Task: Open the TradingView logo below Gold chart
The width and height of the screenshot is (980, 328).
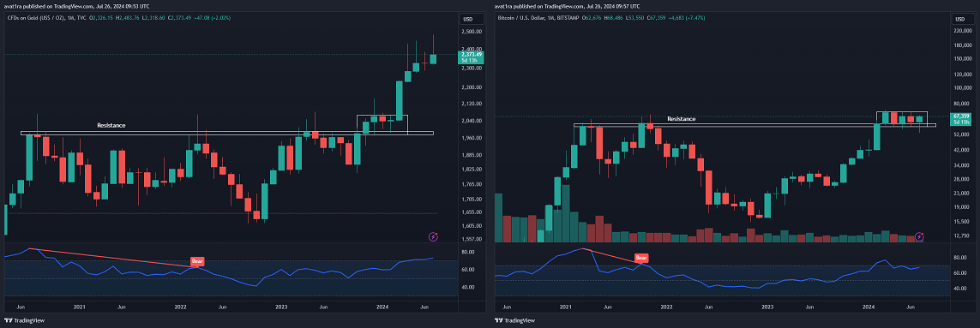Action: tap(24, 320)
